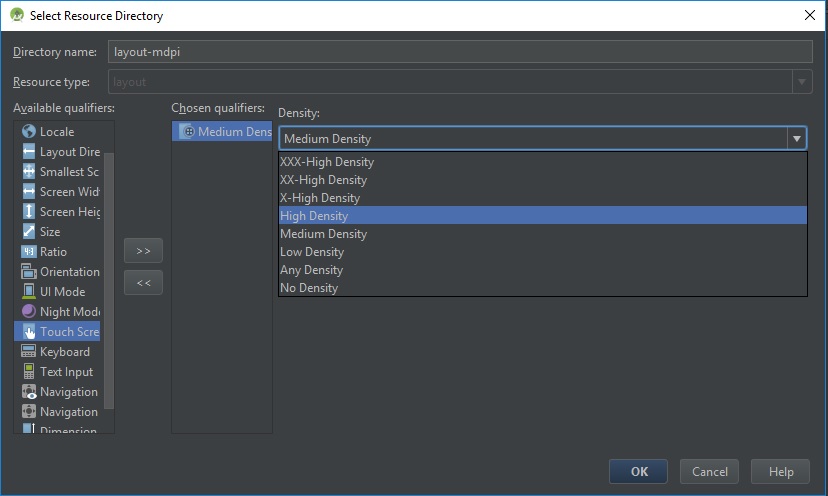Open the Density combo box arrow
This screenshot has height=496, width=828.
click(x=796, y=139)
